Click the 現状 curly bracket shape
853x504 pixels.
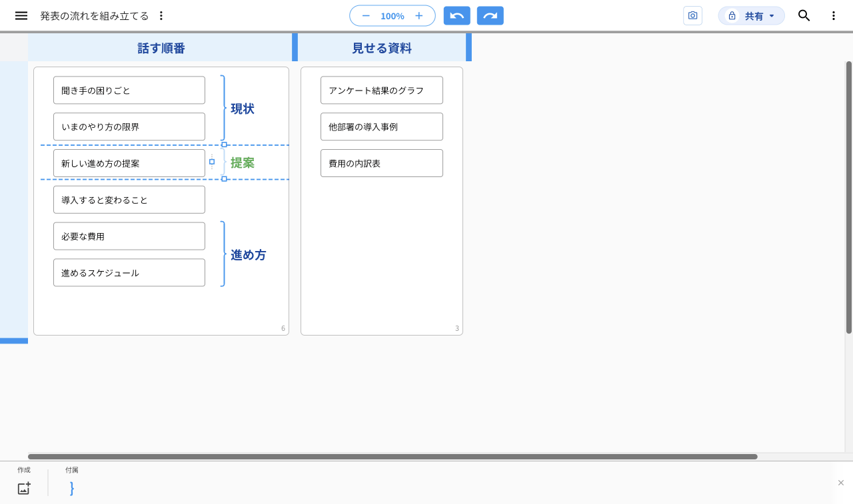(x=223, y=108)
